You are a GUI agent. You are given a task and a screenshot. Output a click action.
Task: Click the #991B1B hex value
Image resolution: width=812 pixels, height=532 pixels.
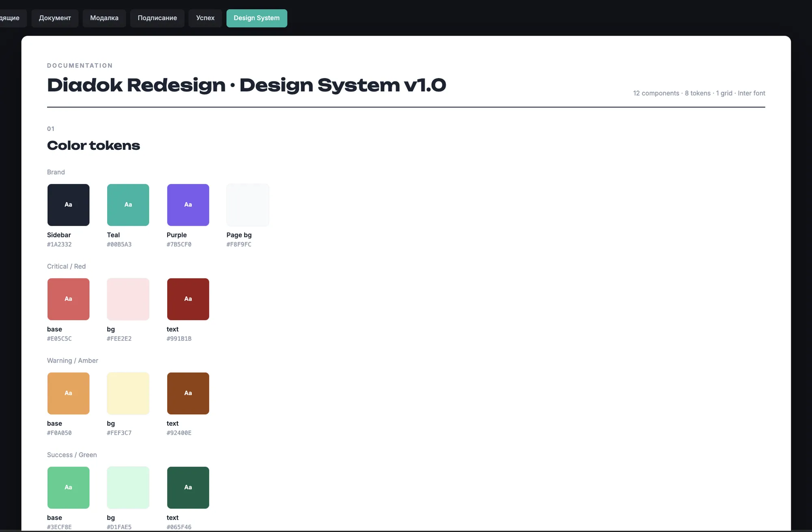coord(179,338)
